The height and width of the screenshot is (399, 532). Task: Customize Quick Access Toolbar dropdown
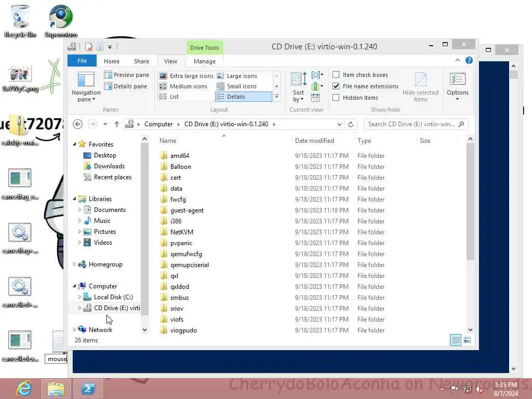110,47
